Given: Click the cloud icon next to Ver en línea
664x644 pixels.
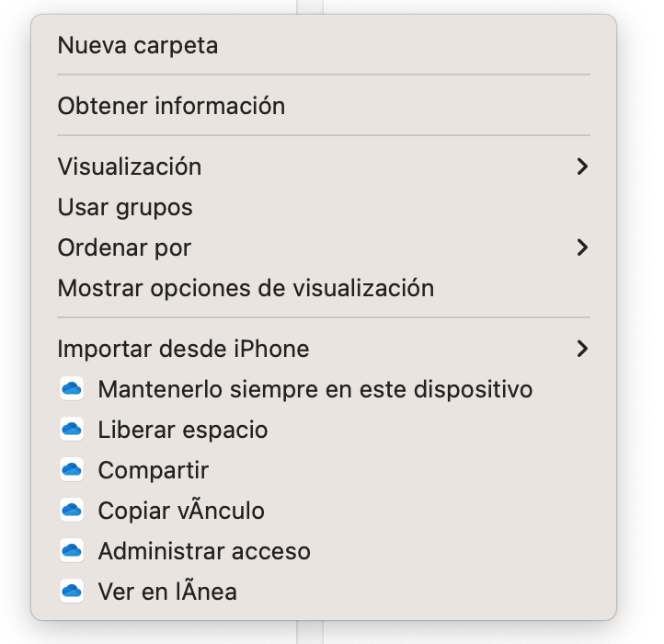Looking at the screenshot, I should pyautogui.click(x=72, y=592).
